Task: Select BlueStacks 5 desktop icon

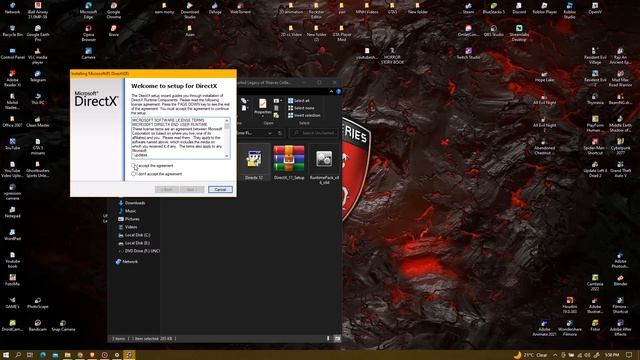Action: click(493, 8)
